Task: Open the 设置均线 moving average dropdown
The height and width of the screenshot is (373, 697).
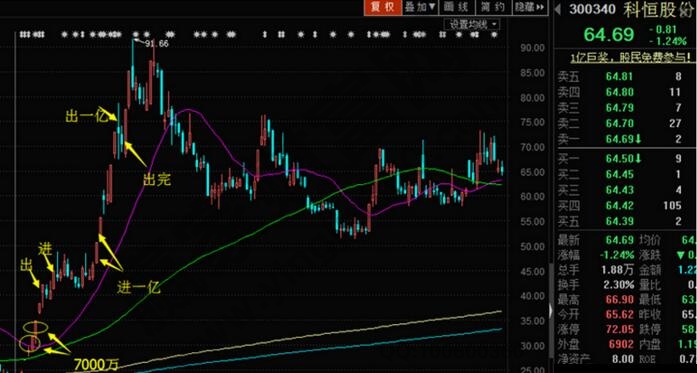Action: point(473,24)
